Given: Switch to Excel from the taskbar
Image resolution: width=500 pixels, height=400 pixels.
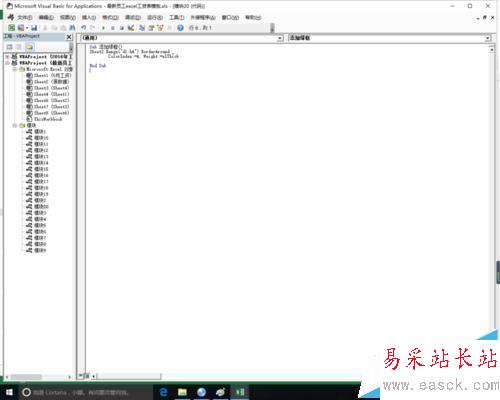Looking at the screenshot, I should pos(240,392).
